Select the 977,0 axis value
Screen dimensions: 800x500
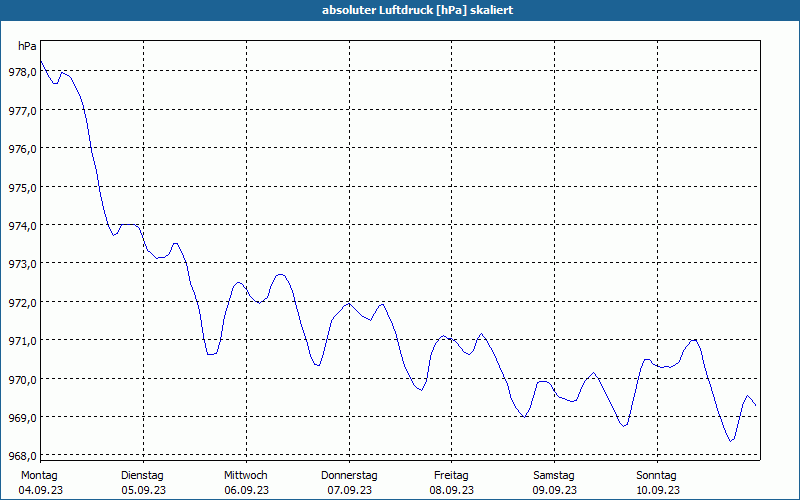click(23, 111)
